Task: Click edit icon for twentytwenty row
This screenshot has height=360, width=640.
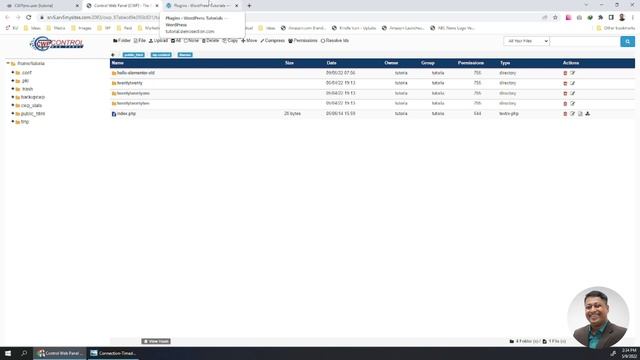Action: (x=573, y=83)
